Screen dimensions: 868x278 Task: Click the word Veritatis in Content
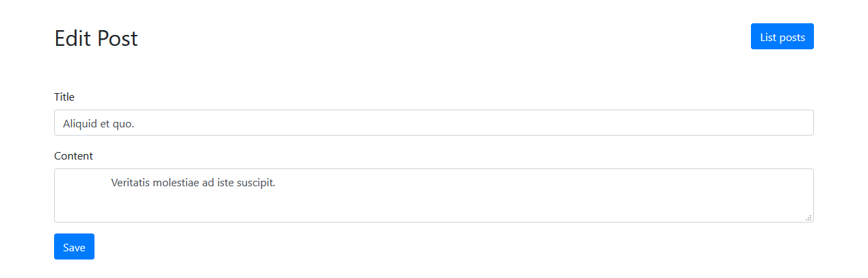point(130,183)
